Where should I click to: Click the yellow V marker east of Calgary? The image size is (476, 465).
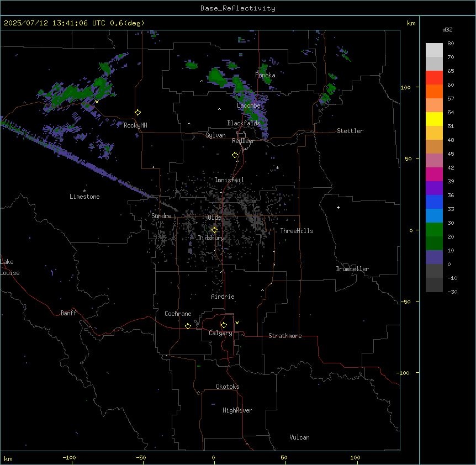237,323
